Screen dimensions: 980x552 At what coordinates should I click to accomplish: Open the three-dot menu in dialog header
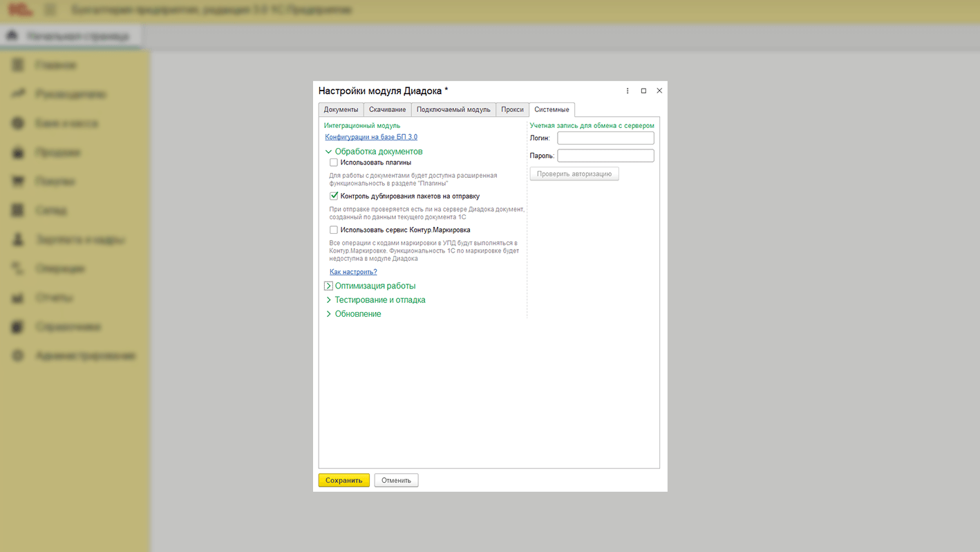click(x=628, y=91)
